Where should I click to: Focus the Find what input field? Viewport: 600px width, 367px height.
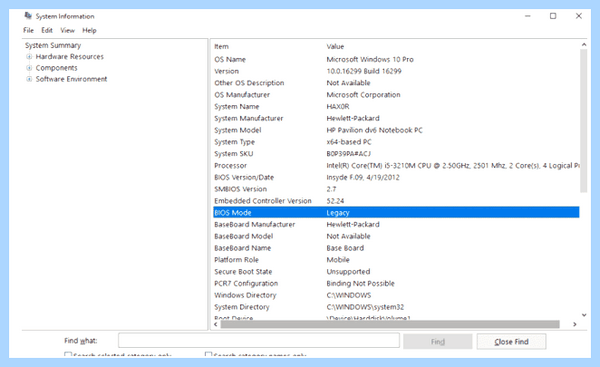coord(259,341)
